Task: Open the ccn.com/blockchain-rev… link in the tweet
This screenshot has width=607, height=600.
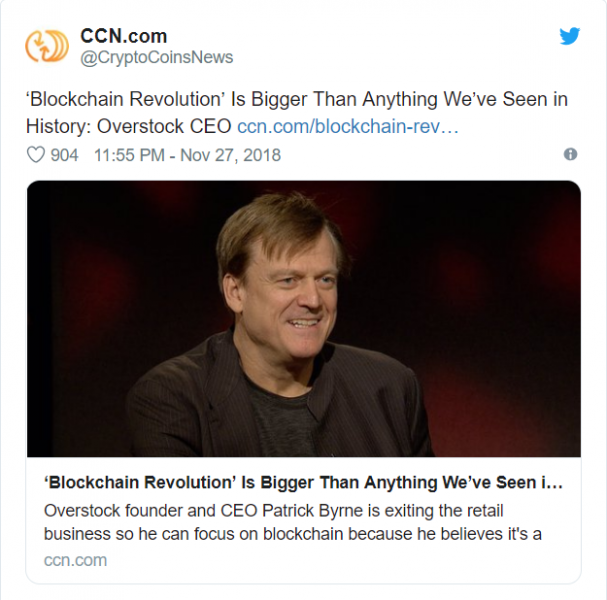Action: [347, 127]
